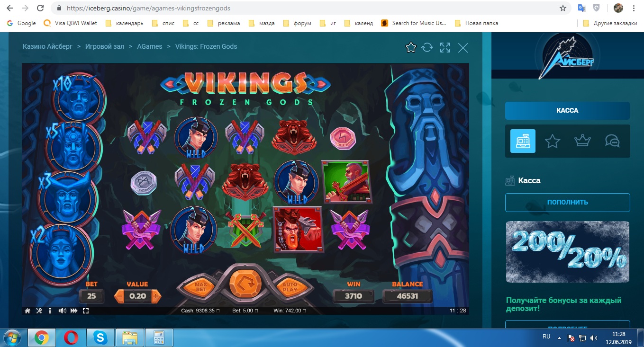Spin the reels with the orange button

pyautogui.click(x=245, y=285)
